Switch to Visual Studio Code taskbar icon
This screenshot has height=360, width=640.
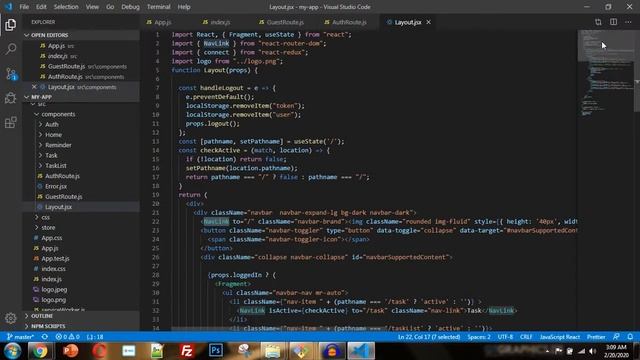(x=361, y=351)
